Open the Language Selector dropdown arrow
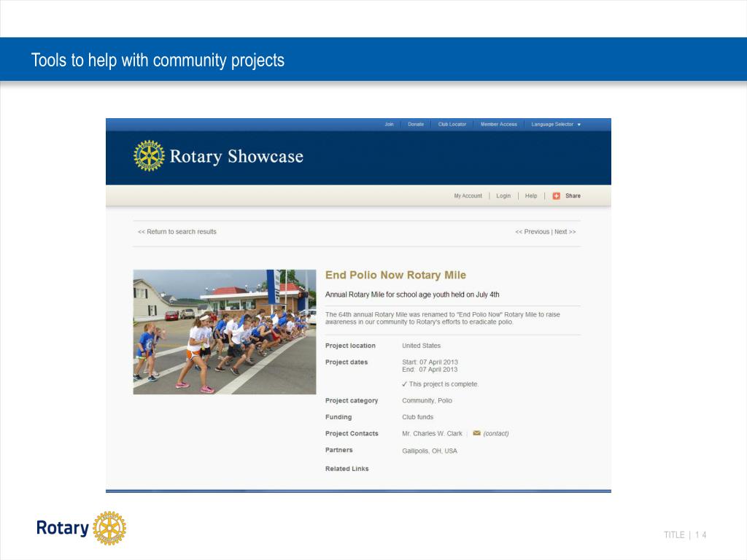 (578, 125)
